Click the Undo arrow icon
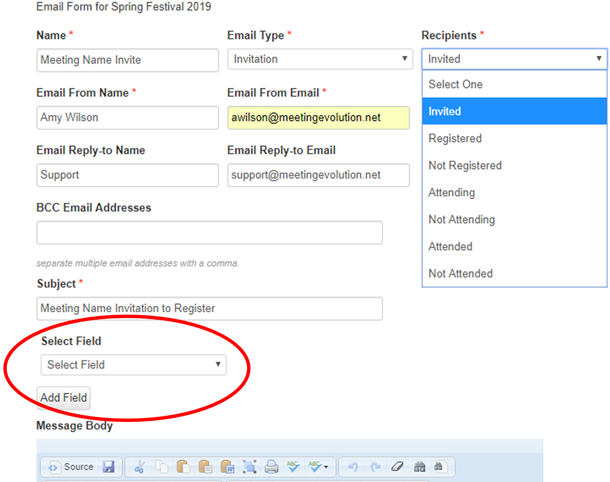The width and height of the screenshot is (610, 482). [x=351, y=467]
